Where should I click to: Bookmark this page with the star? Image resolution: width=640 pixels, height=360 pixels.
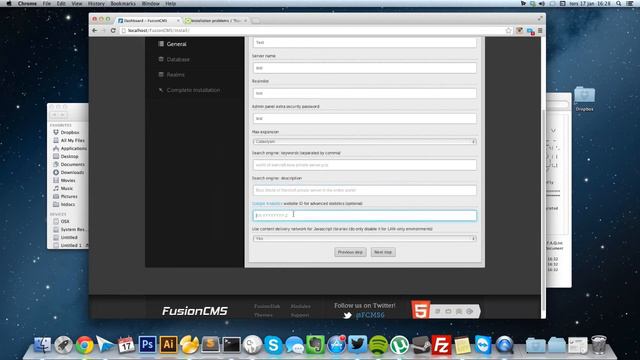point(508,31)
